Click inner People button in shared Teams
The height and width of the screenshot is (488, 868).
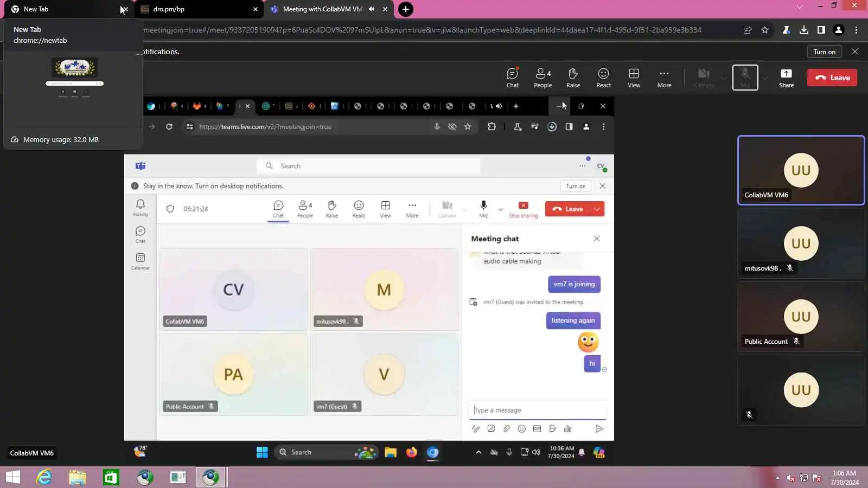pos(305,209)
